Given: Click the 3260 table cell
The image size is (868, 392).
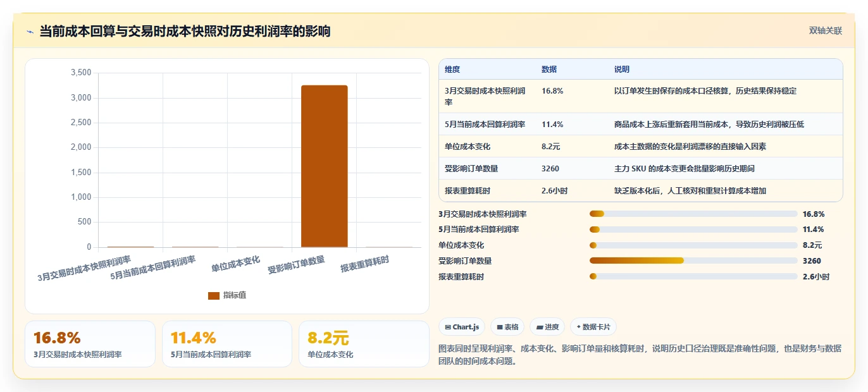Looking at the screenshot, I should tap(550, 169).
